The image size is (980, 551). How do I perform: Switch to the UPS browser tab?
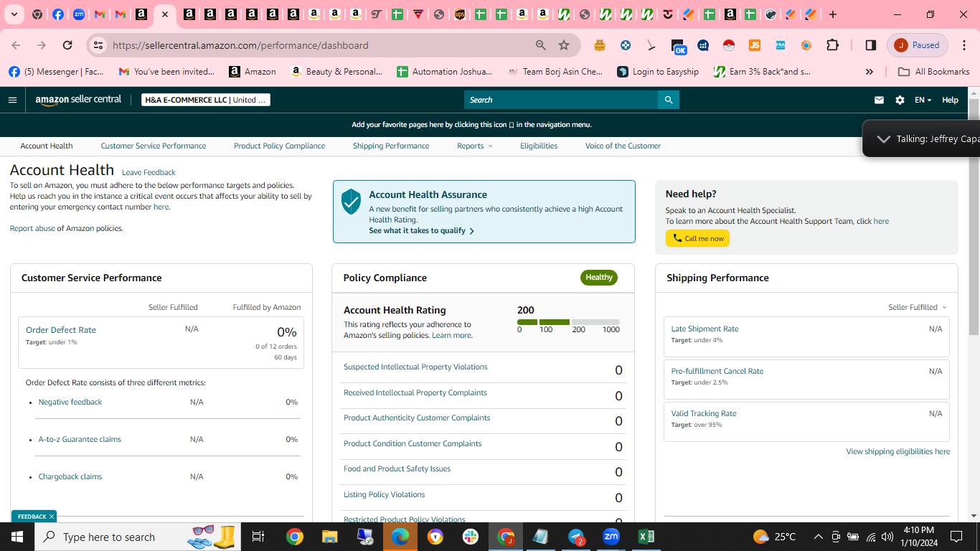[x=460, y=14]
